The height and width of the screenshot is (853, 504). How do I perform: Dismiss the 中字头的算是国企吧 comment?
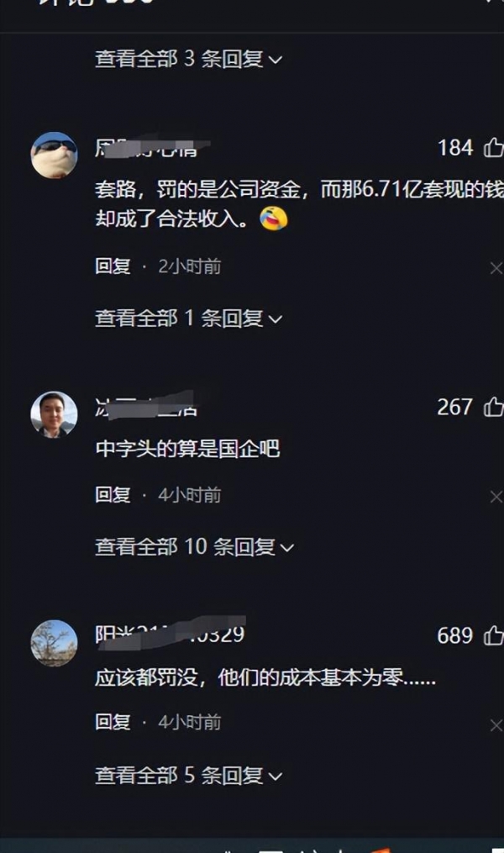pyautogui.click(x=496, y=497)
